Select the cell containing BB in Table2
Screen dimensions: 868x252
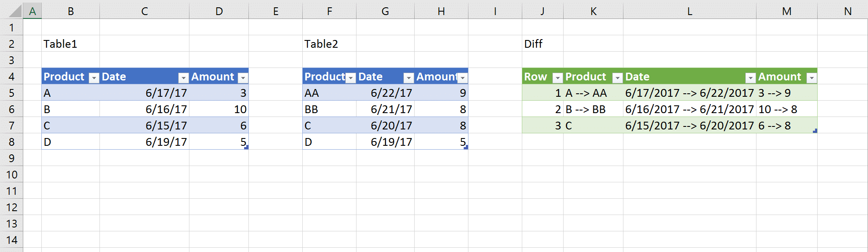[x=311, y=109]
